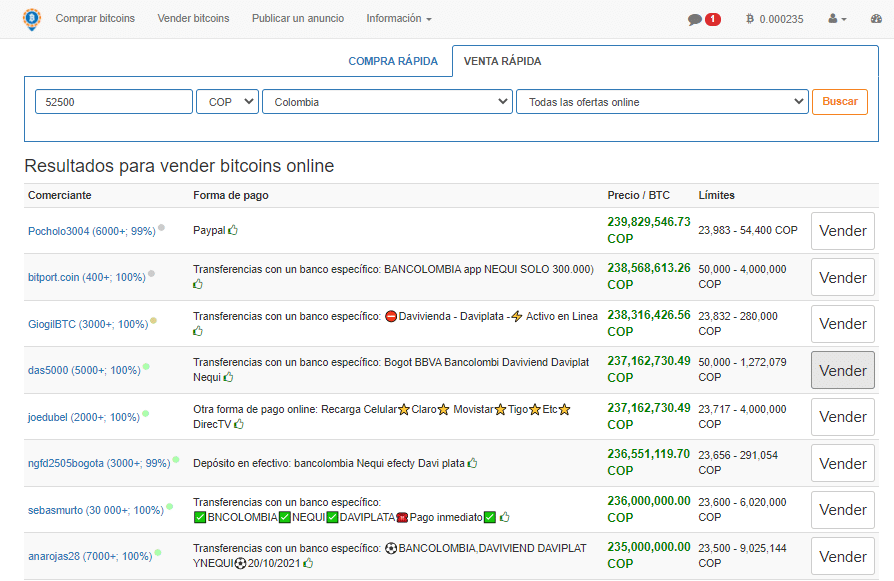Click the Comerciante column header
This screenshot has width=894, height=581.
tap(60, 195)
